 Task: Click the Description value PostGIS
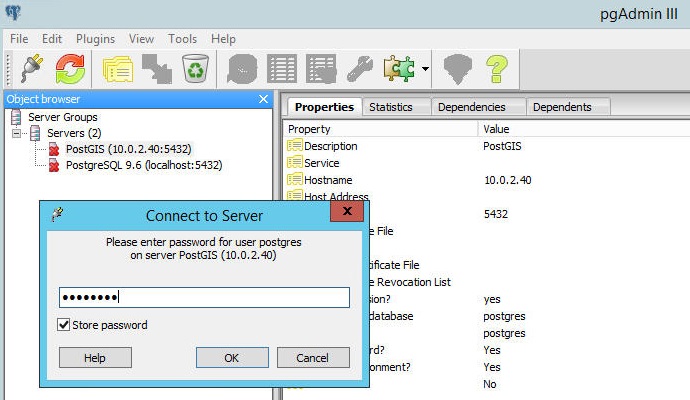(x=502, y=146)
